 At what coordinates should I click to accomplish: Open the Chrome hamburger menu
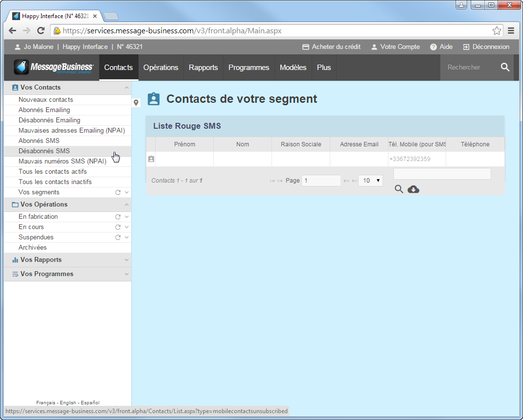coord(511,31)
